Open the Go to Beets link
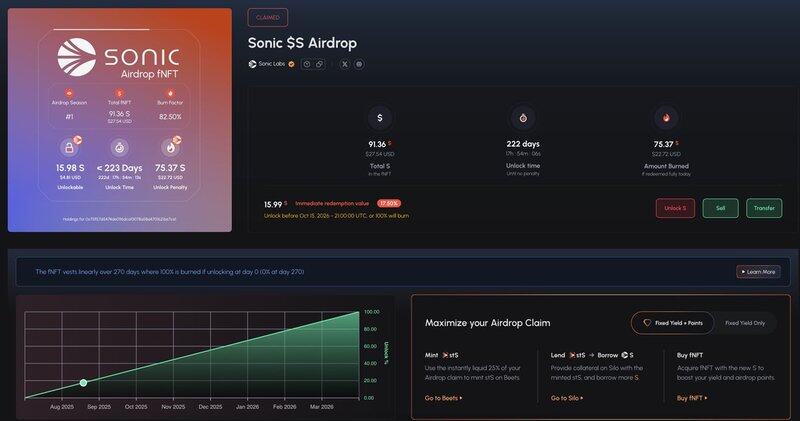Image resolution: width=800 pixels, height=421 pixels. (443, 398)
